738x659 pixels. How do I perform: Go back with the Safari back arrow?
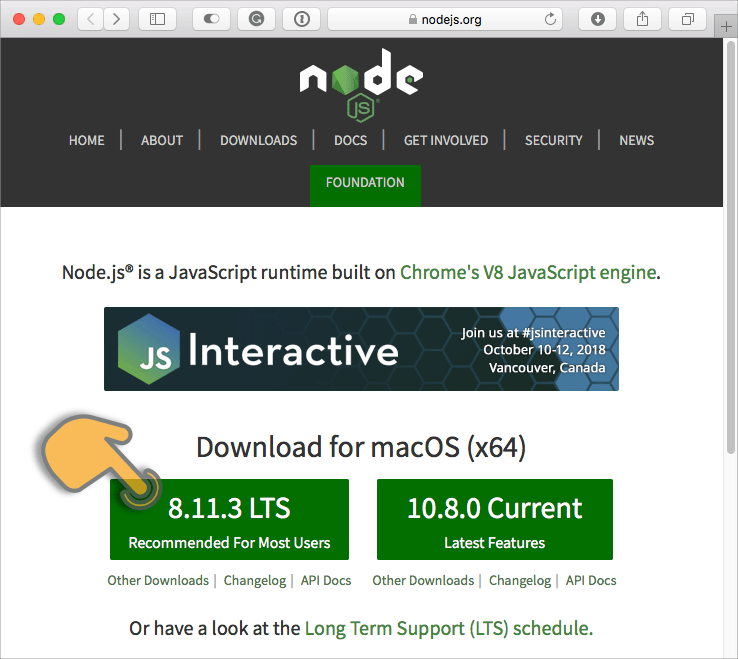click(x=91, y=19)
